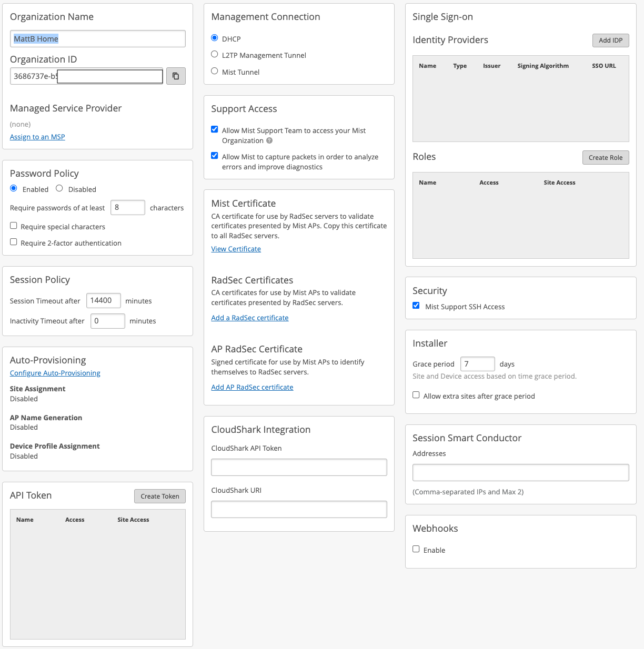Uncheck Mist Support SSH Access
Viewport: 644px width, 649px height.
(x=416, y=306)
